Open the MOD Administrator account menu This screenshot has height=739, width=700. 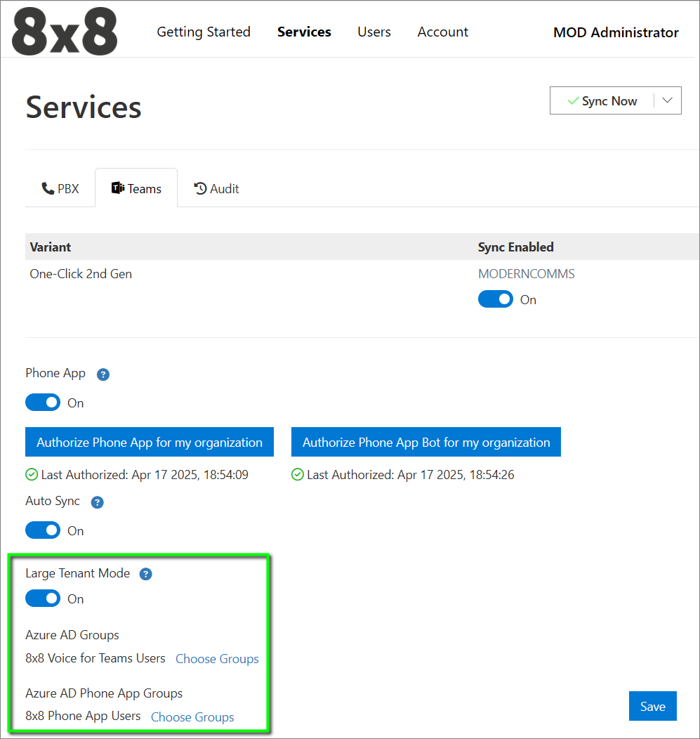tap(616, 32)
